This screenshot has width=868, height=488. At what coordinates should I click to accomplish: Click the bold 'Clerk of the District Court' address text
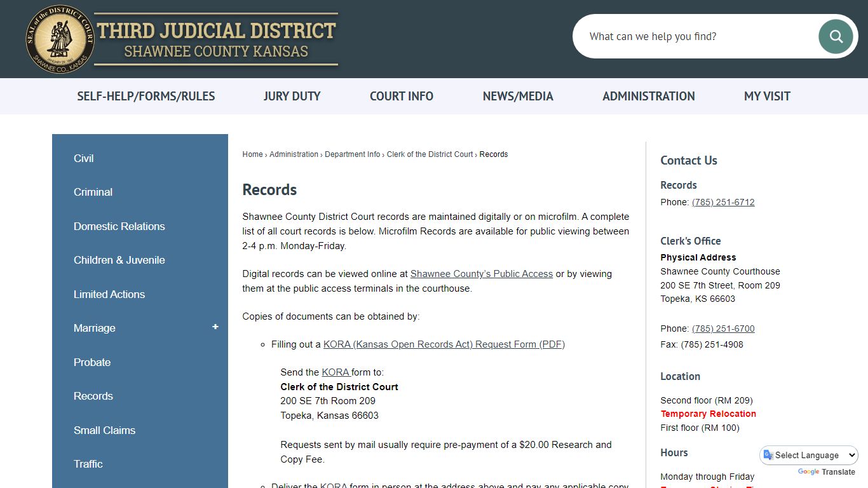(339, 387)
